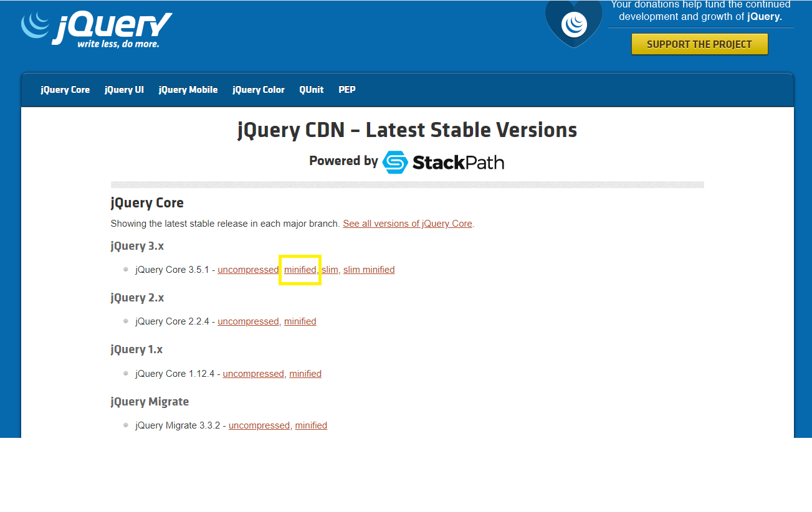Open the PEP nav item
This screenshot has width=812, height=512.
coord(347,90)
